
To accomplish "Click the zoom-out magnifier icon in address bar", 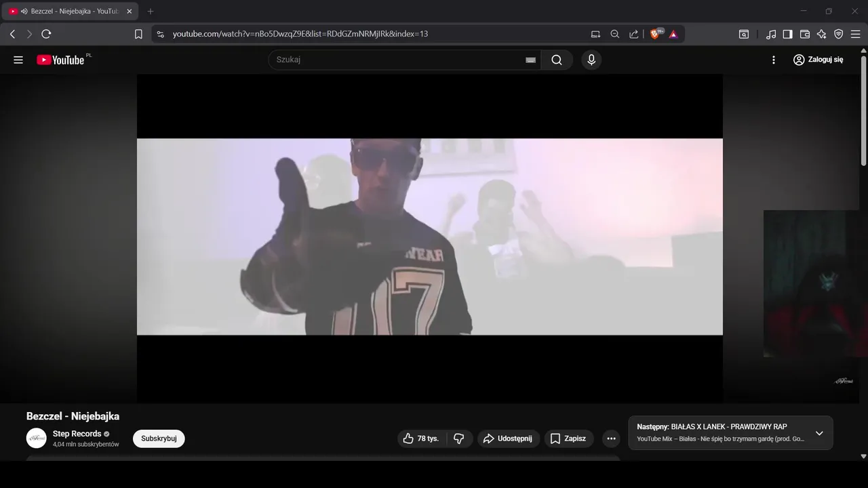I will coord(615,34).
